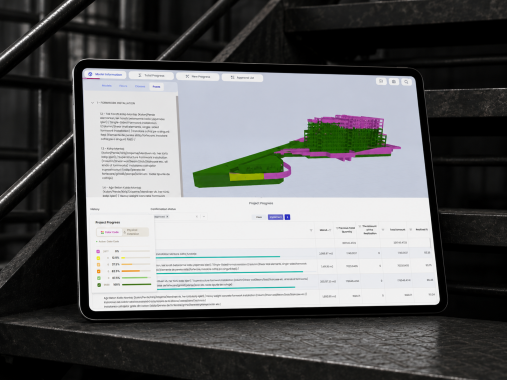Open the filter icon before Total amount
This screenshot has width=507, height=380.
pyautogui.click(x=383, y=229)
